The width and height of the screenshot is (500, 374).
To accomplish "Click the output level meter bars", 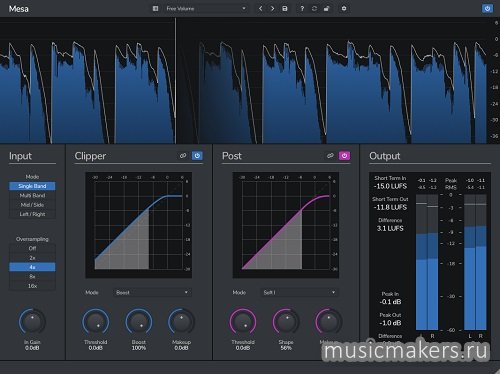I will click(x=475, y=262).
